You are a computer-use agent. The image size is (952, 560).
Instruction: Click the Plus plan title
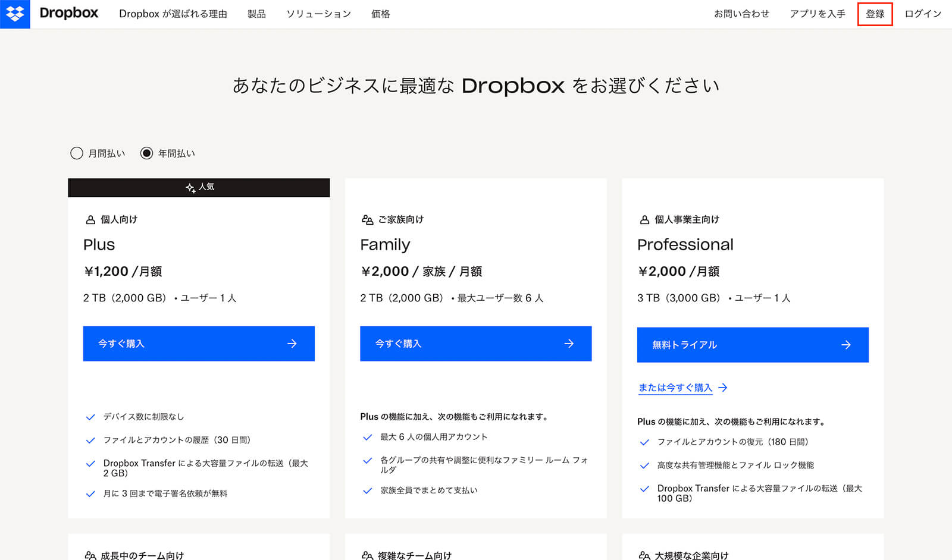click(x=99, y=245)
